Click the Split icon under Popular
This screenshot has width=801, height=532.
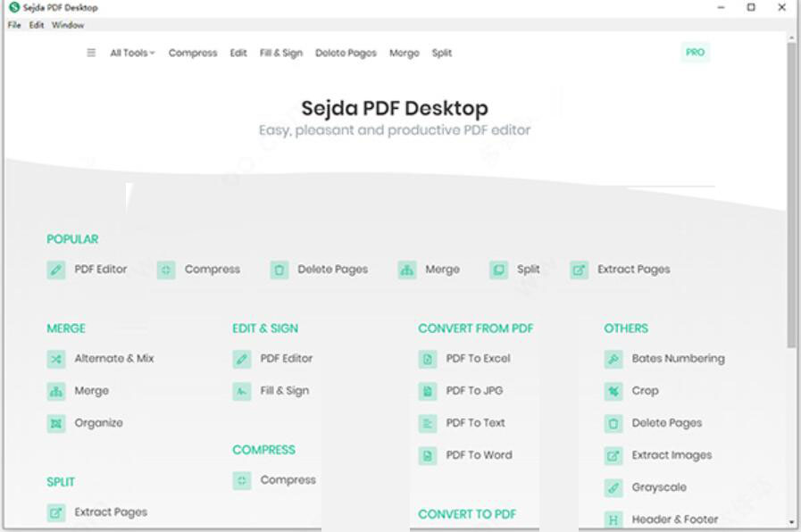pos(498,270)
